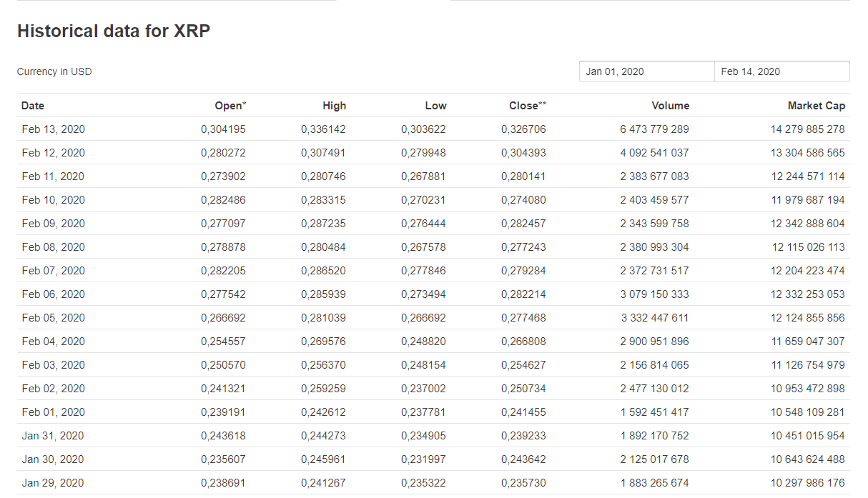The height and width of the screenshot is (498, 868).
Task: Click the low price 0,248820
Action: (423, 342)
